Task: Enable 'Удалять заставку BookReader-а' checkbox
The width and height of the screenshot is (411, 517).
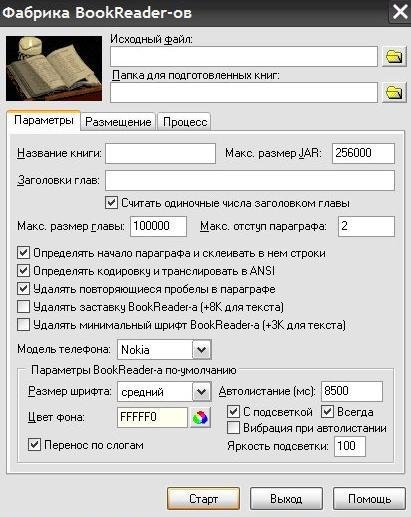Action: [x=23, y=307]
